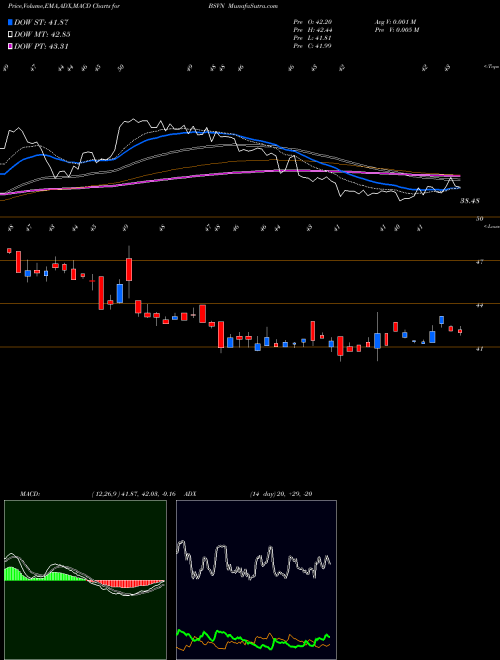Click the 'Pre C: 41.99' value

tap(312, 46)
